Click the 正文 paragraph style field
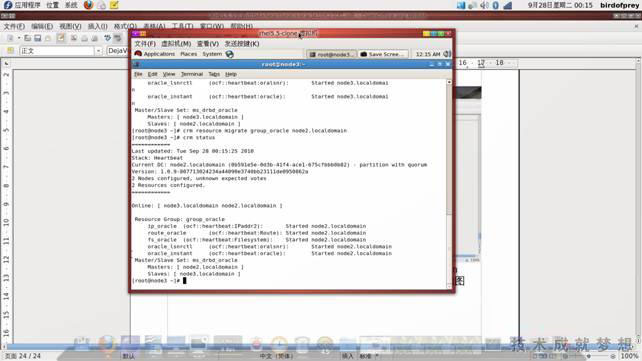Viewport: 642px width, 361px height. [x=57, y=51]
